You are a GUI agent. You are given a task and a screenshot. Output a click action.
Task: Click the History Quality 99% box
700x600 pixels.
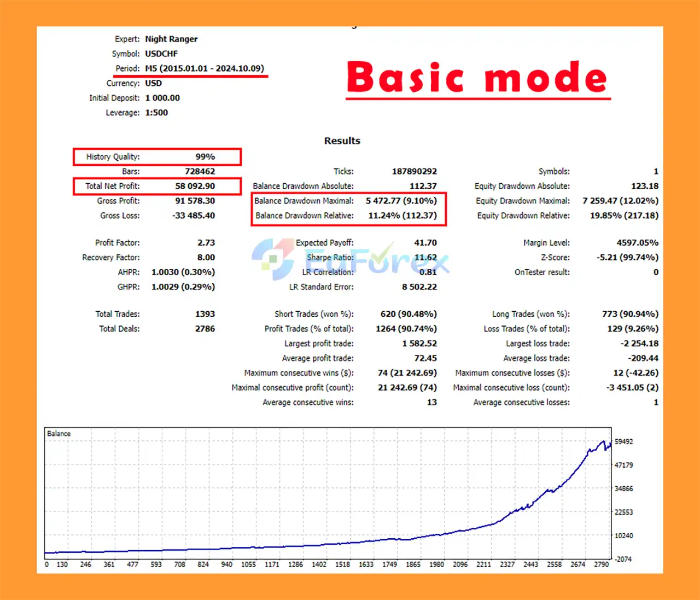157,156
